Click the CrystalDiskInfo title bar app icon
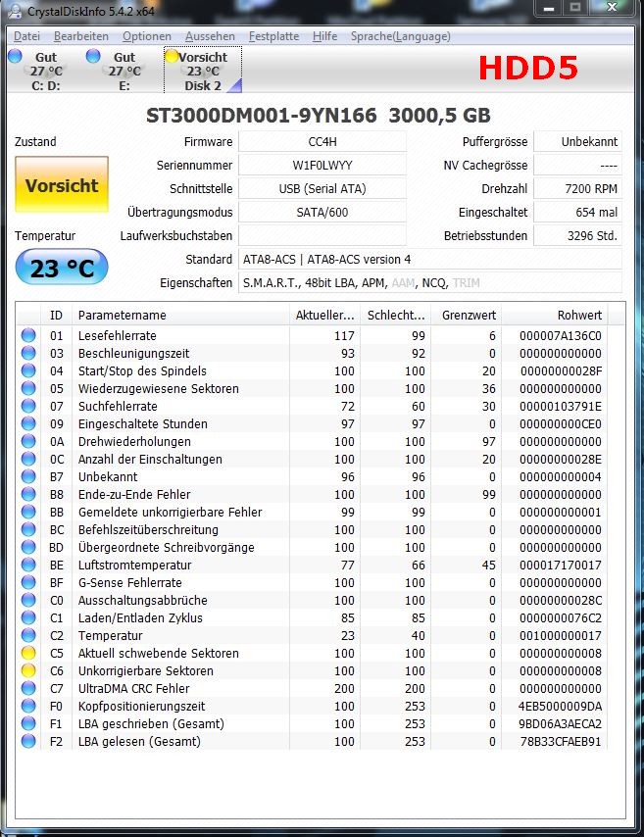The width and height of the screenshot is (644, 837). point(16,11)
